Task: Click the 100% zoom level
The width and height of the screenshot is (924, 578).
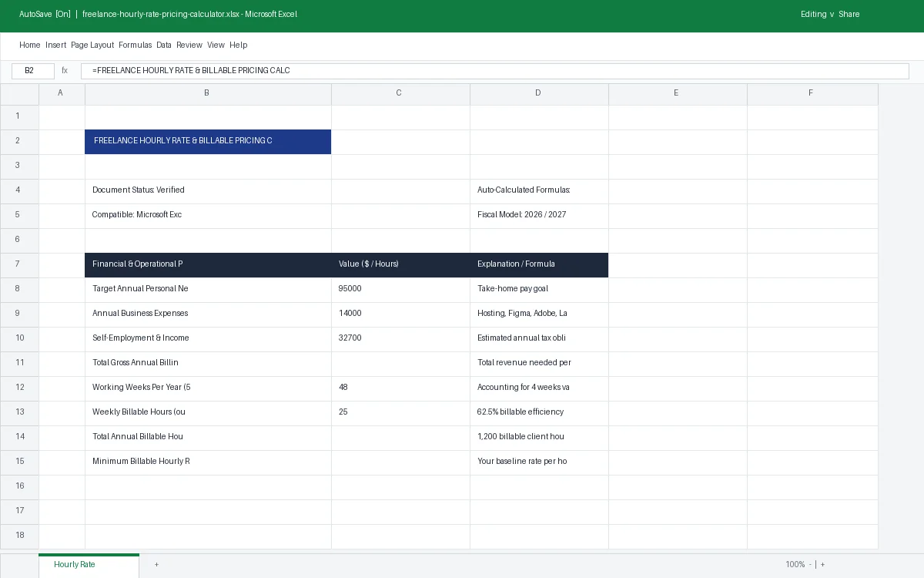Action: coord(795,565)
